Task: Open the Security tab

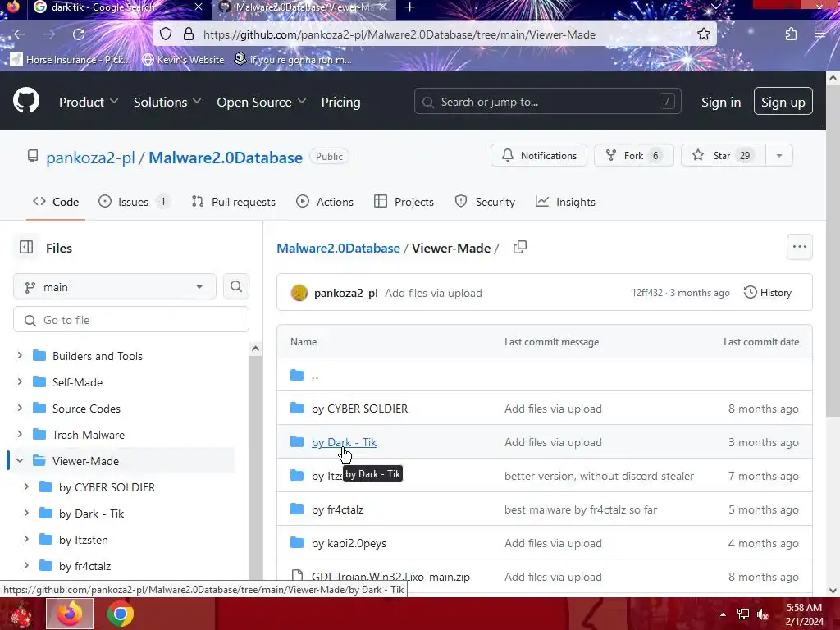Action: coord(485,202)
